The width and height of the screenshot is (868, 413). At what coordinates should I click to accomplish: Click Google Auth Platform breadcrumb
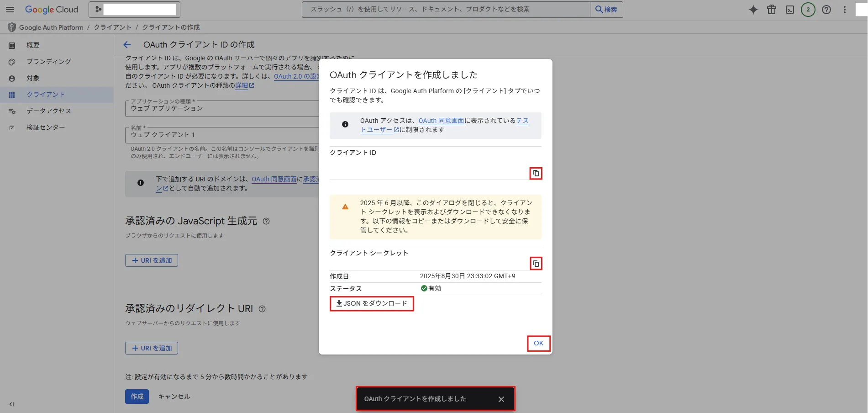pyautogui.click(x=51, y=27)
